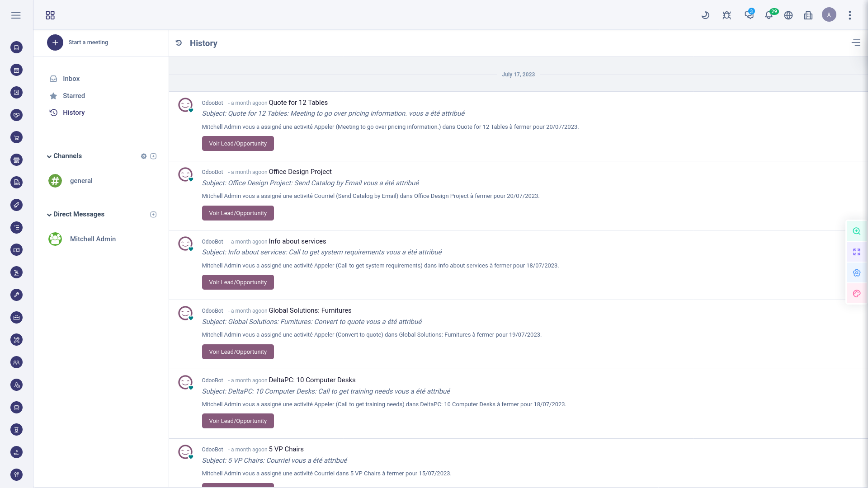The width and height of the screenshot is (868, 488).
Task: Open the Fleet car sidebar icon
Action: [x=16, y=408]
